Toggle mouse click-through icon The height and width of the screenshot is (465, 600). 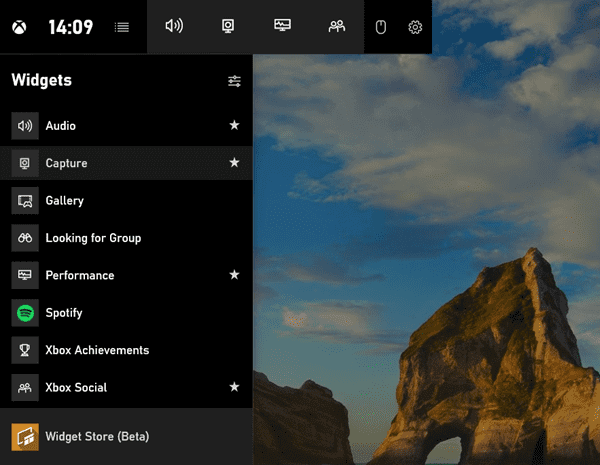381,27
